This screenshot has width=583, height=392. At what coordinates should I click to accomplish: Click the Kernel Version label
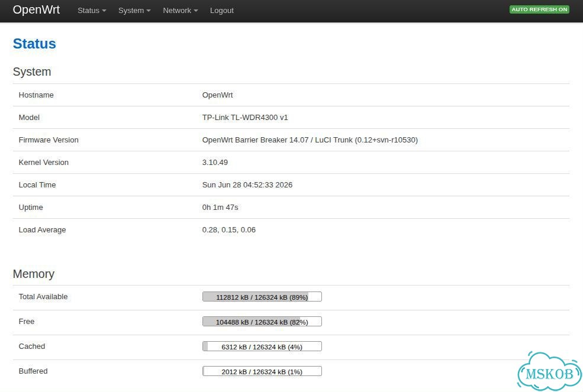[x=43, y=163]
